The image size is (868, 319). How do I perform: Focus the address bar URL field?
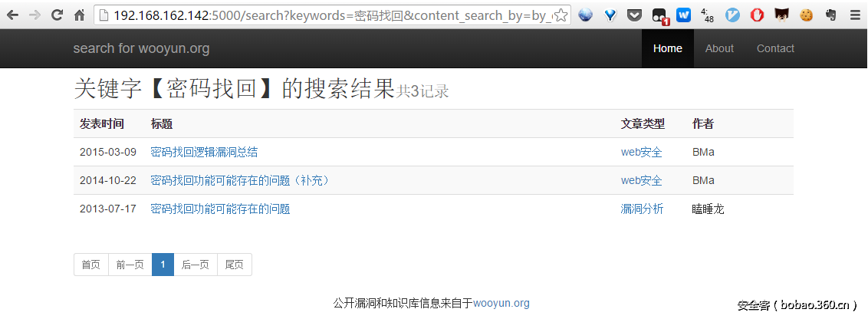[x=332, y=15]
